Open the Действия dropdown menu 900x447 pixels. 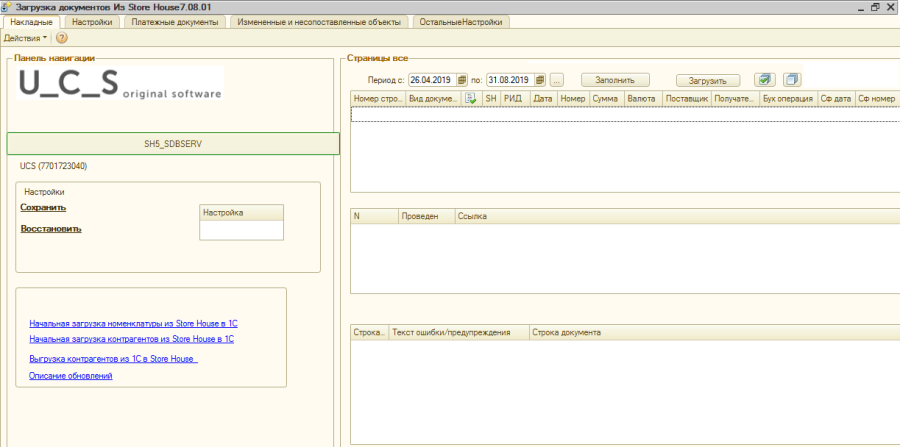(25, 38)
